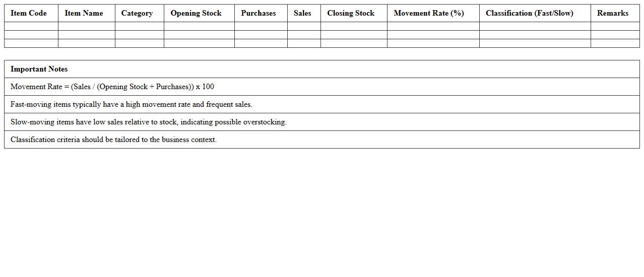Select the Item Name header cell
The image size is (644, 277).
84,13
